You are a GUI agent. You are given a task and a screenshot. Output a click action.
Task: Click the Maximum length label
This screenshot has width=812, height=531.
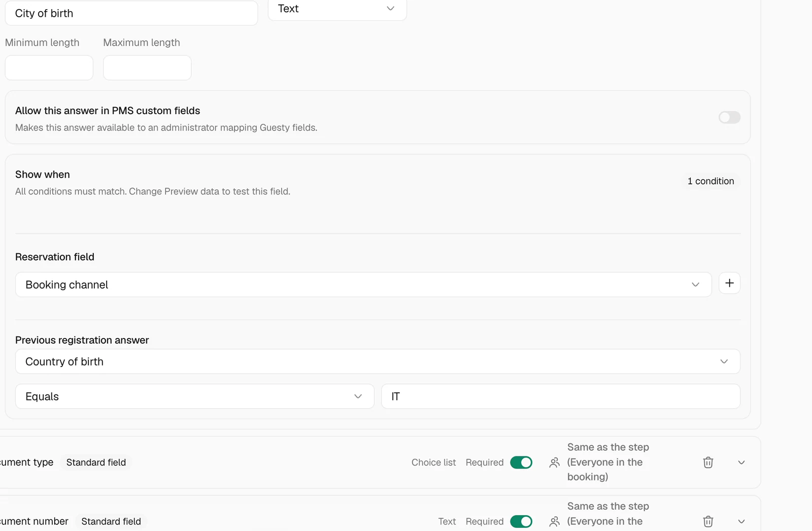(x=142, y=43)
